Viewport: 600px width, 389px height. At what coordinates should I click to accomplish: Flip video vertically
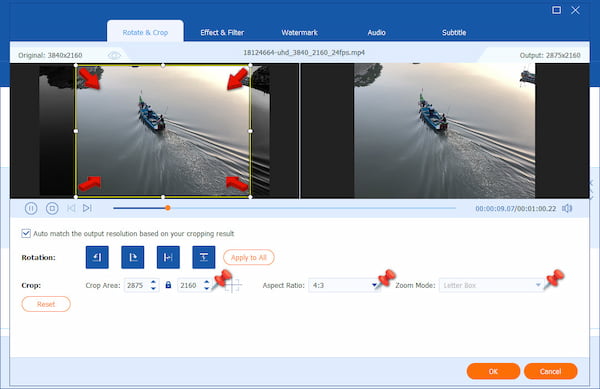pos(204,257)
